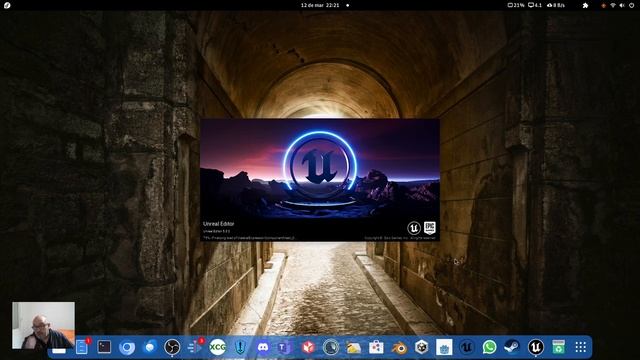Open the white-background app icon in dock
This screenshot has height=360, width=640.
pos(444,347)
